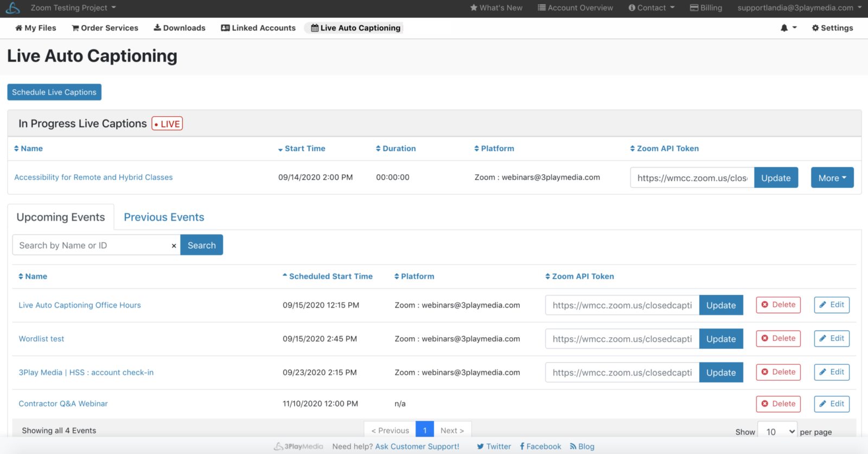This screenshot has width=868, height=454.
Task: Open 3Play Media | HSS : account check-in
Action: tap(86, 373)
